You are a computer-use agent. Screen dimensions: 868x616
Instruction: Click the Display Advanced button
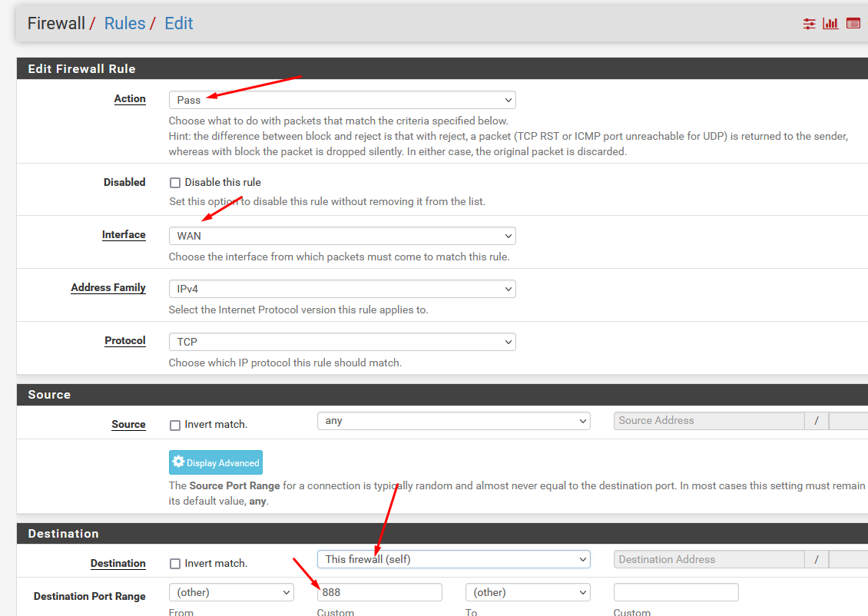click(216, 462)
